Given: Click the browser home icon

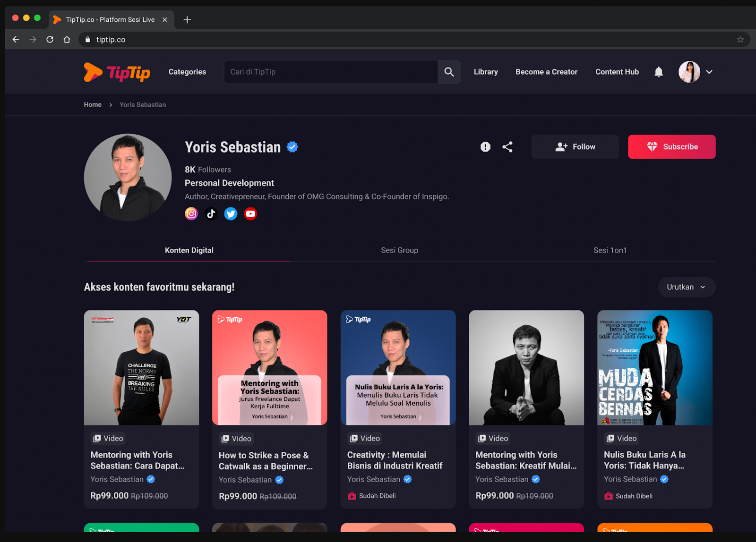Looking at the screenshot, I should 67,40.
